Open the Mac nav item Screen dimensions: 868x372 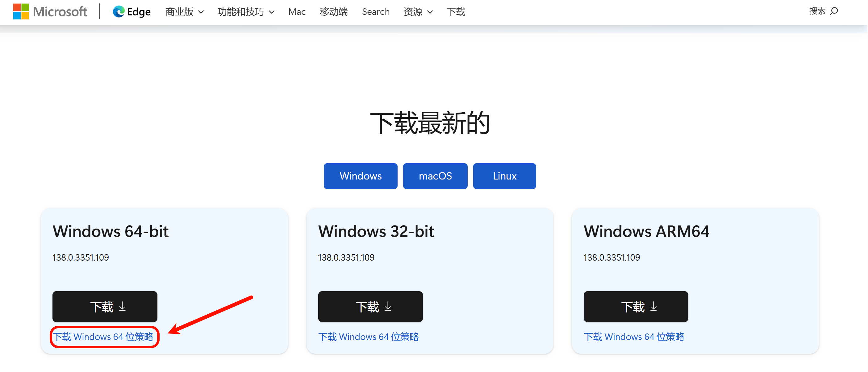[x=297, y=12]
